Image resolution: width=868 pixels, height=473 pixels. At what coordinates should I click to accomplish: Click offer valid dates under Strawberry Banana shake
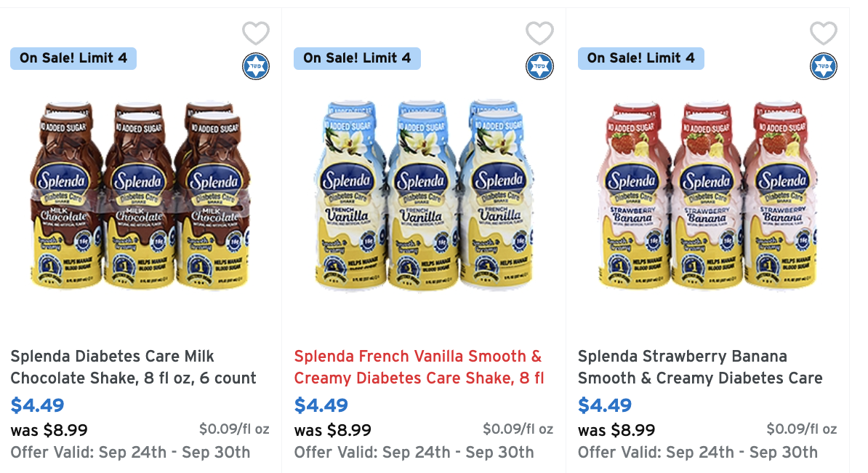(697, 453)
